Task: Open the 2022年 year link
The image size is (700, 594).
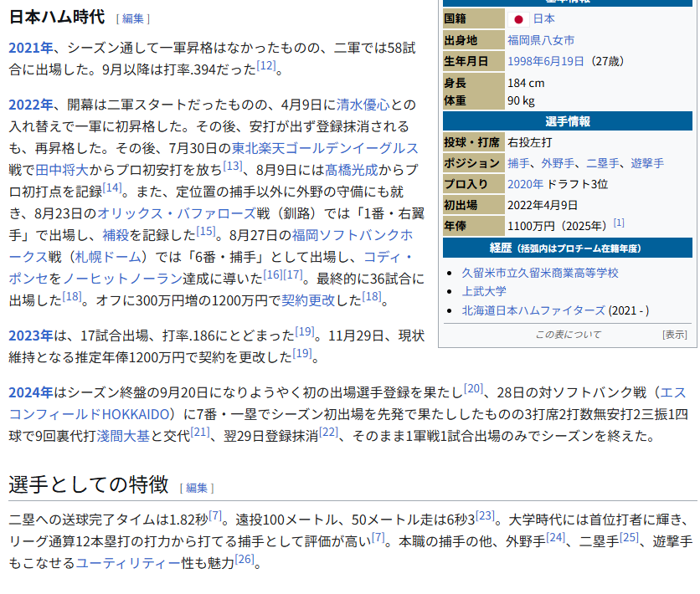Action: pos(31,105)
